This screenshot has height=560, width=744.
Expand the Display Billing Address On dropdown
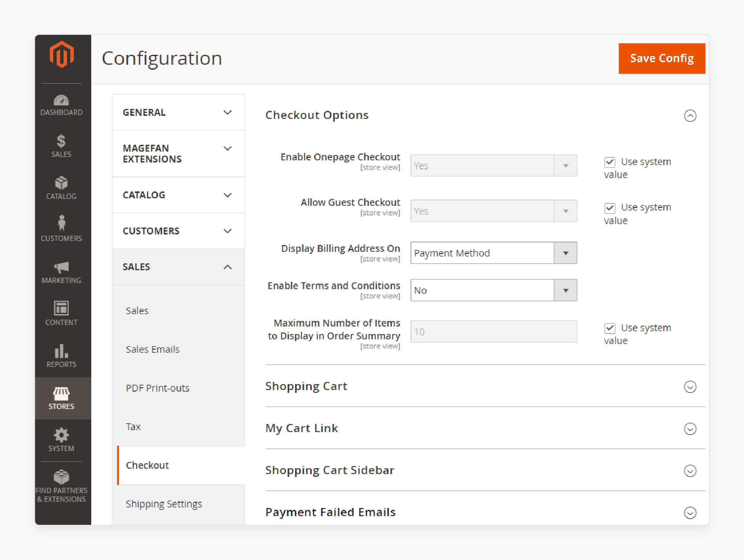(x=564, y=253)
